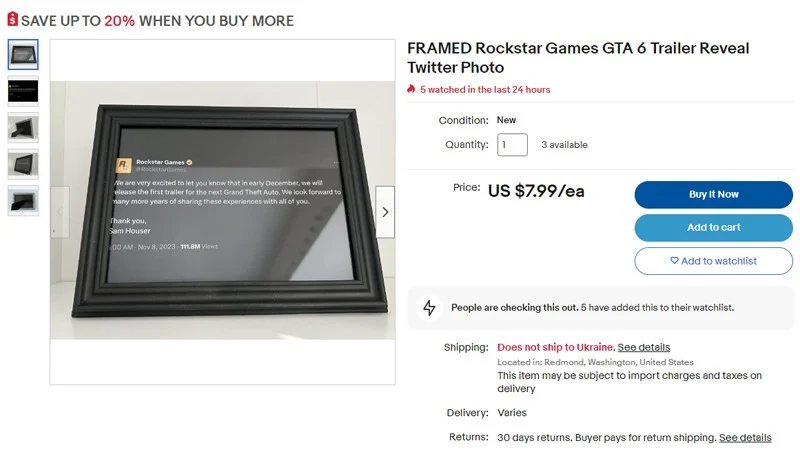Select the fifth frame thumbnail
Screen dimensions: 800x450
(x=23, y=201)
